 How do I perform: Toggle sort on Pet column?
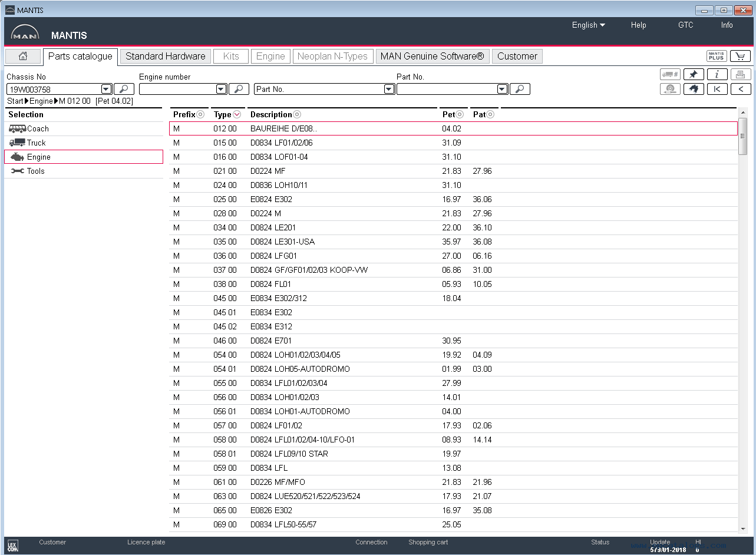(460, 114)
